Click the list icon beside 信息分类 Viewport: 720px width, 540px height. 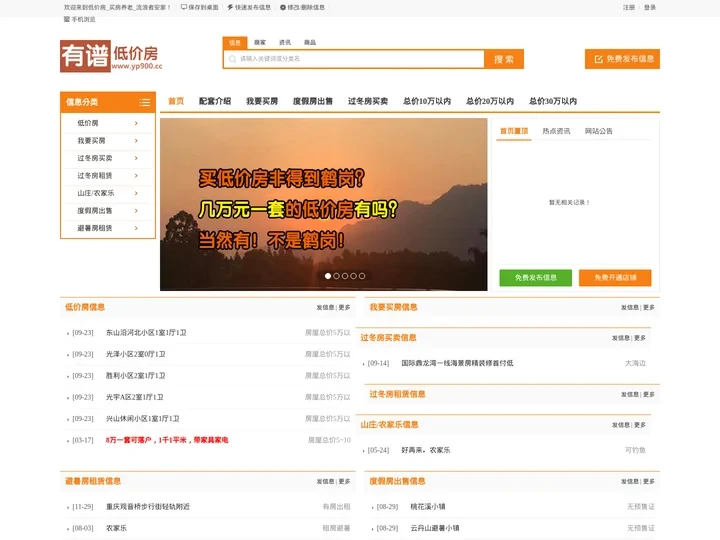click(x=145, y=102)
